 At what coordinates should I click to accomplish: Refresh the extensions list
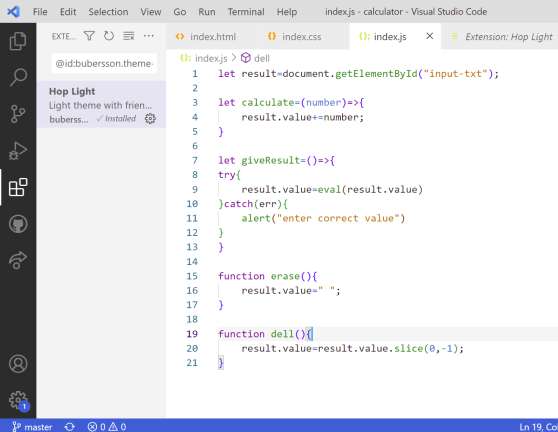pyautogui.click(x=109, y=36)
